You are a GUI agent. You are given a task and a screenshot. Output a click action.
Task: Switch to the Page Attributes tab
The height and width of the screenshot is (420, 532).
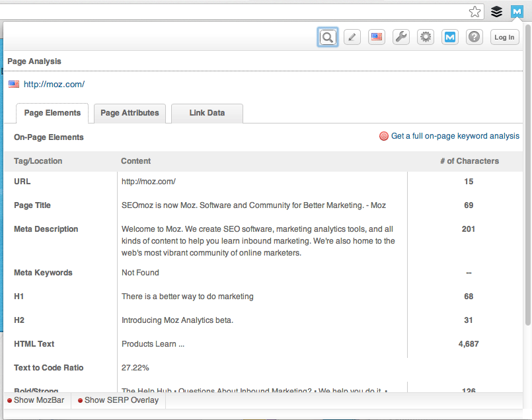click(130, 113)
